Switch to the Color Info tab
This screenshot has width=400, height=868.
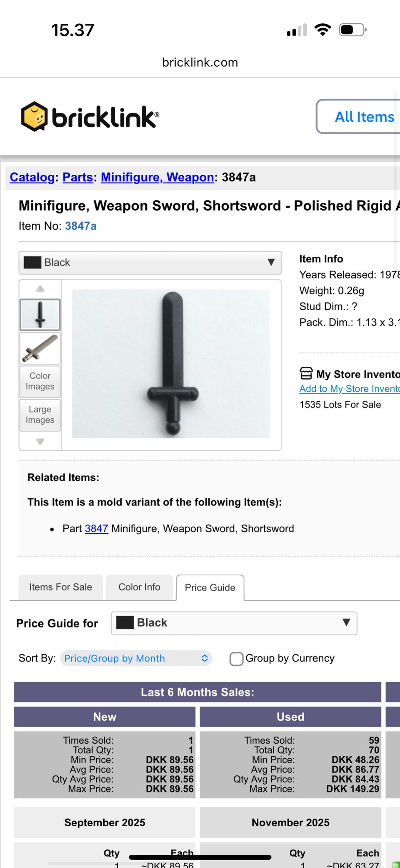point(139,587)
